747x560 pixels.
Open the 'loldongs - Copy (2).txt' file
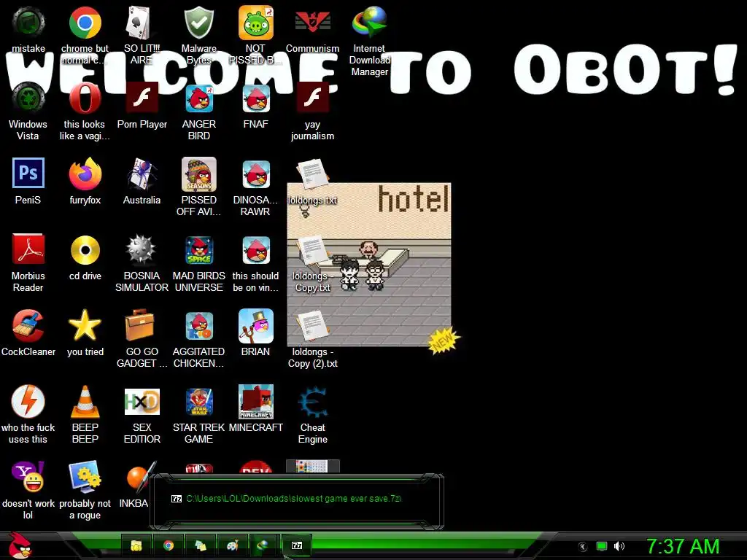tap(312, 326)
